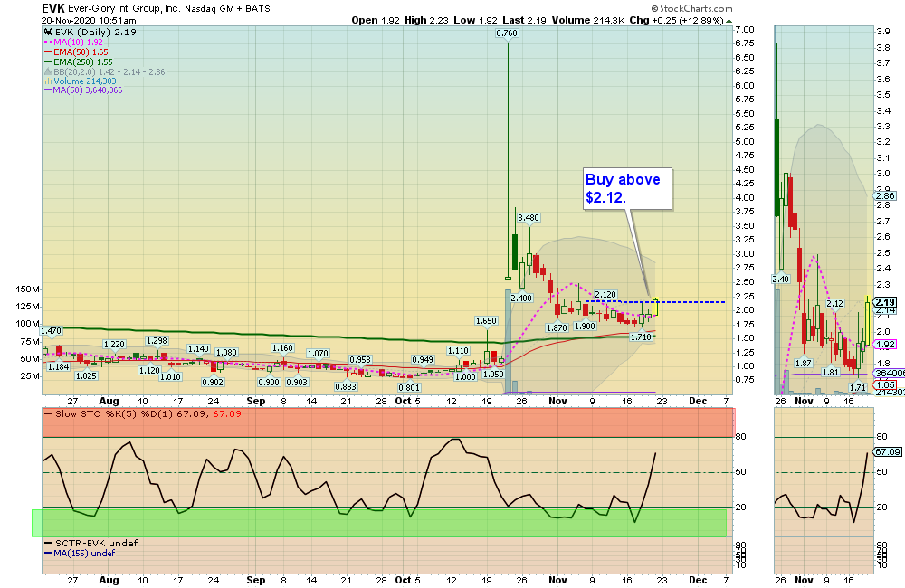Click the 6.760 peak price label
This screenshot has height=588, width=905.
point(507,33)
